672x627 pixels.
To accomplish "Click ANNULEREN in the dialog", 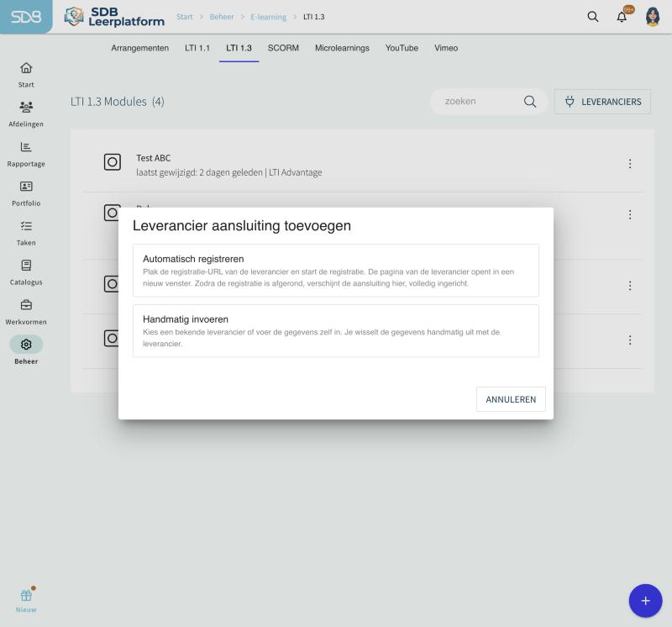I will pyautogui.click(x=511, y=399).
